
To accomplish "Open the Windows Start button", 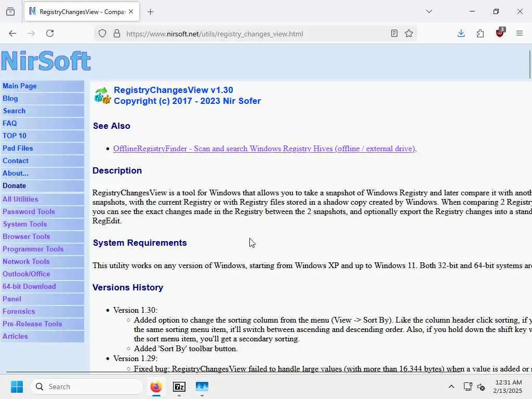I will [17, 387].
